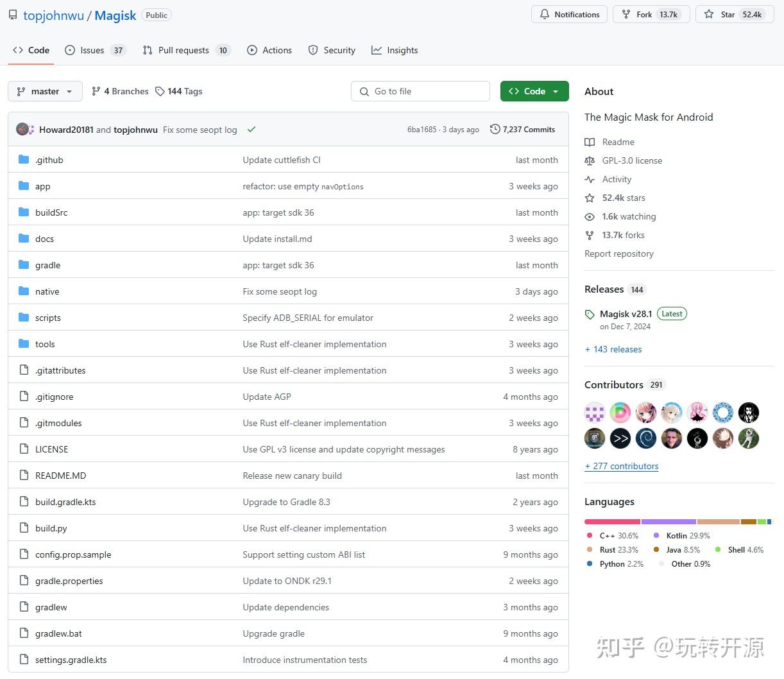This screenshot has height=679, width=784.
Task: Click the Activity pulse icon in About
Action: click(x=590, y=180)
